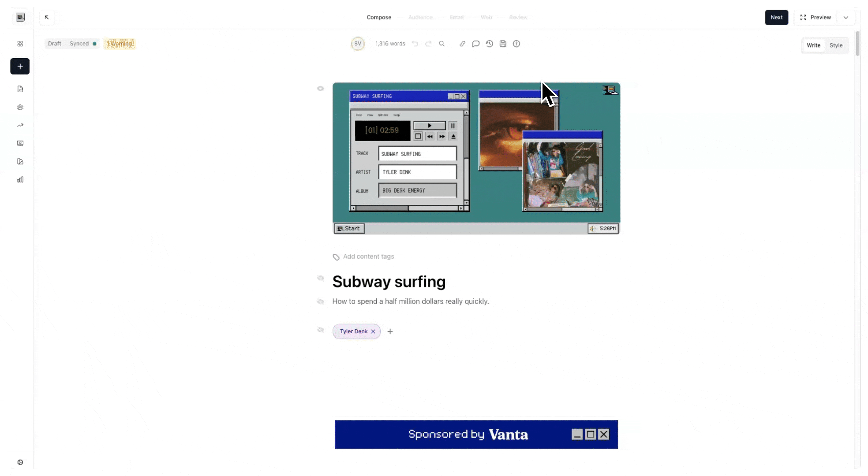
Task: Open settings gear at sidebar bottom
Action: [20, 462]
